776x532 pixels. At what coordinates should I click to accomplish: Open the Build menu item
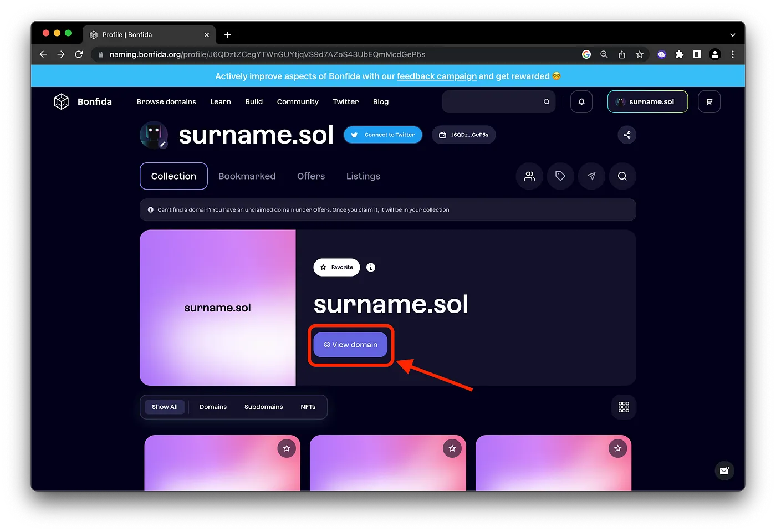[x=254, y=101]
